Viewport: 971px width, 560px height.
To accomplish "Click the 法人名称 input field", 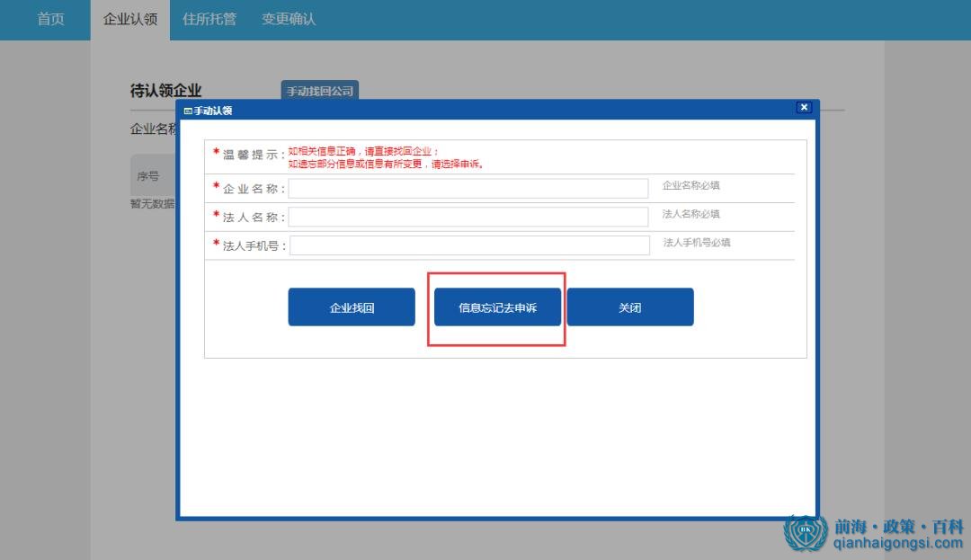I will [468, 217].
